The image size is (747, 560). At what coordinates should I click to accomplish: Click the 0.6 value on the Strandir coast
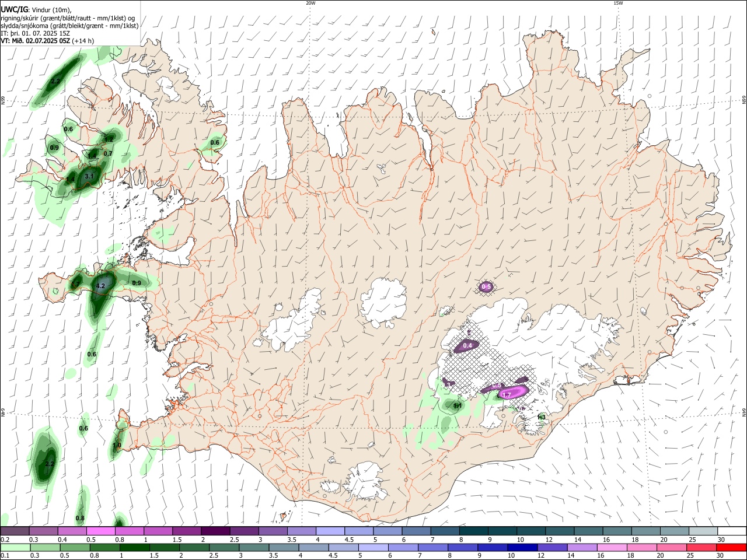215,142
